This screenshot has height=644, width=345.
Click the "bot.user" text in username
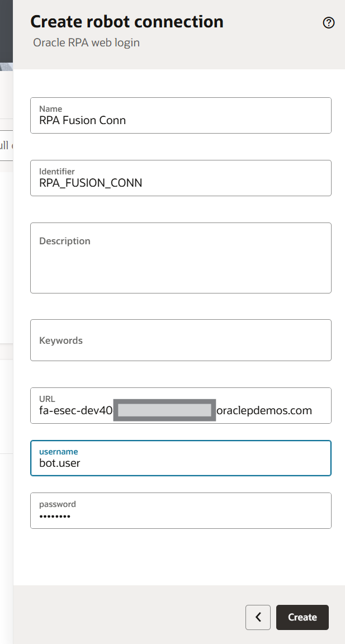click(60, 463)
